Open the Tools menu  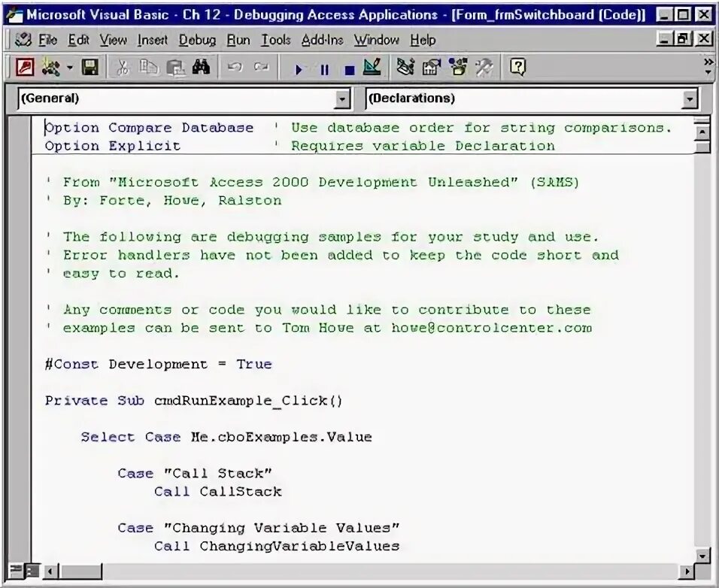pyautogui.click(x=276, y=41)
